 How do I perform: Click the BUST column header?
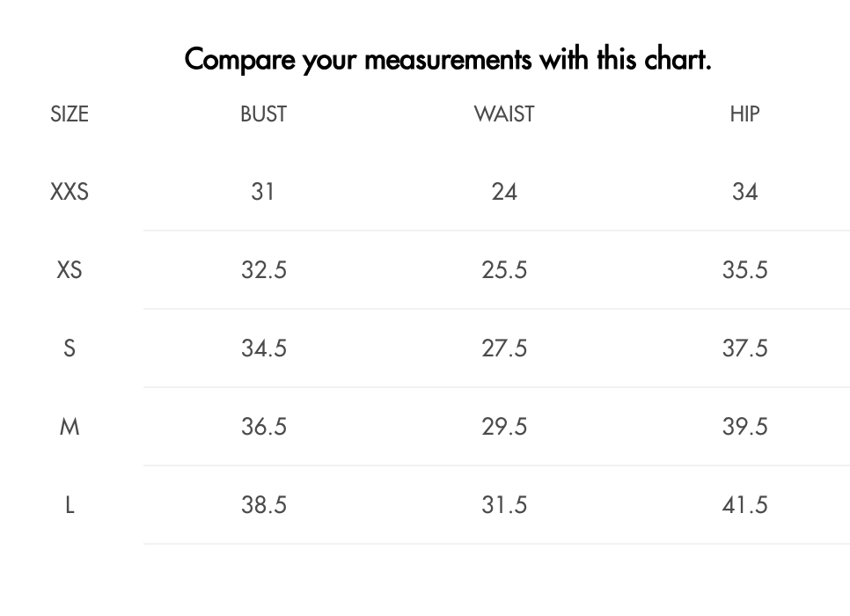coord(263,114)
